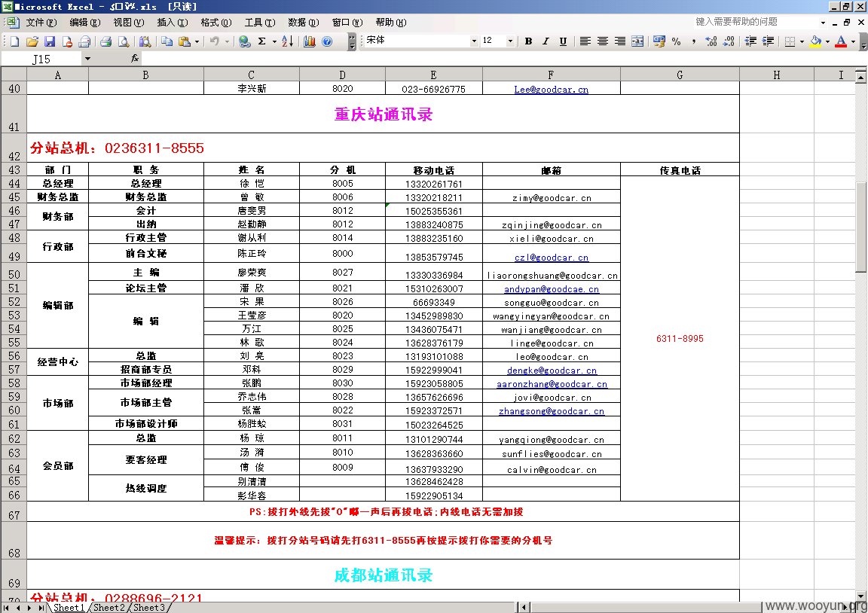Click the Permission document icon
Image resolution: width=868 pixels, height=613 pixels.
pyautogui.click(x=67, y=41)
